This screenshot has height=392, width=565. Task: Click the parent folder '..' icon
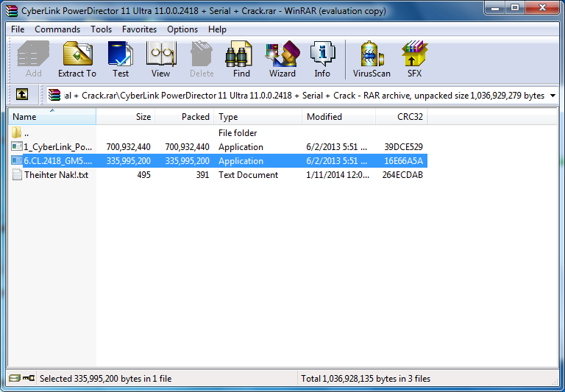tap(17, 132)
